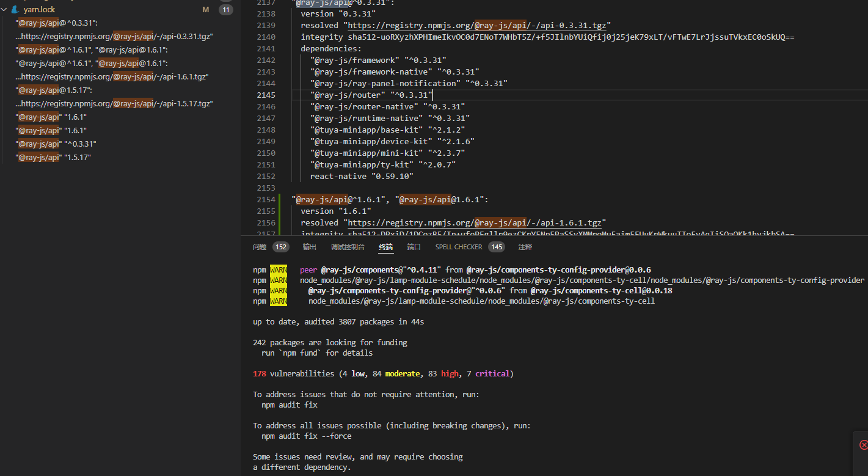The image size is (868, 476).
Task: Click "@ray-js/framework" "^0.3.31" on line 2142
Action: click(x=378, y=60)
